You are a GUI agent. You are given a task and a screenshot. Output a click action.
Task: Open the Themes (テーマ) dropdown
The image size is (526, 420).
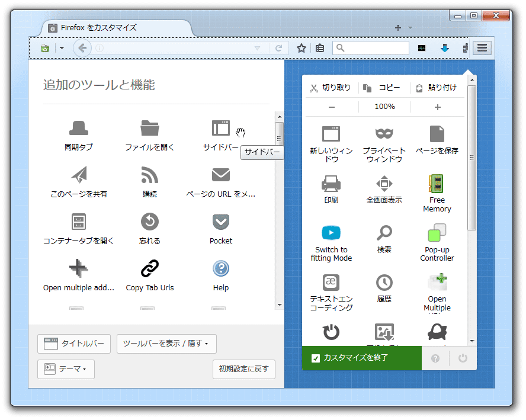tap(66, 369)
